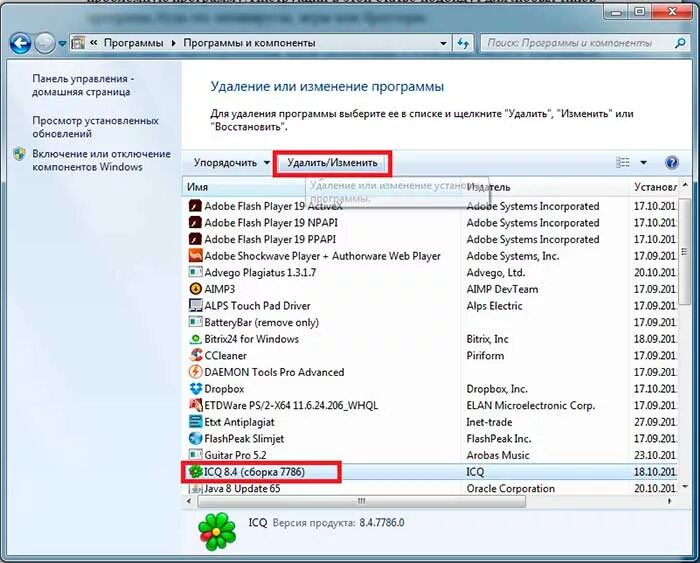Select CCleaner program name
Screen dimensions: 700x563
pos(225,355)
